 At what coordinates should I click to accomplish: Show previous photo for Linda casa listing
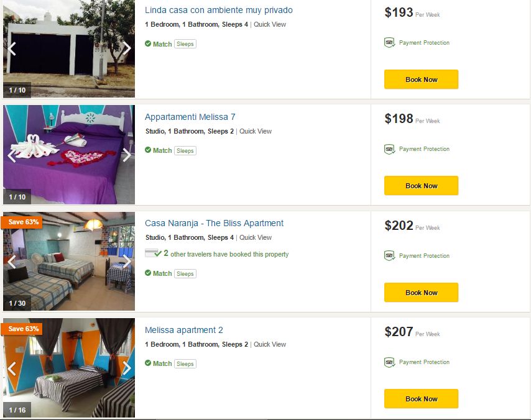(x=11, y=48)
